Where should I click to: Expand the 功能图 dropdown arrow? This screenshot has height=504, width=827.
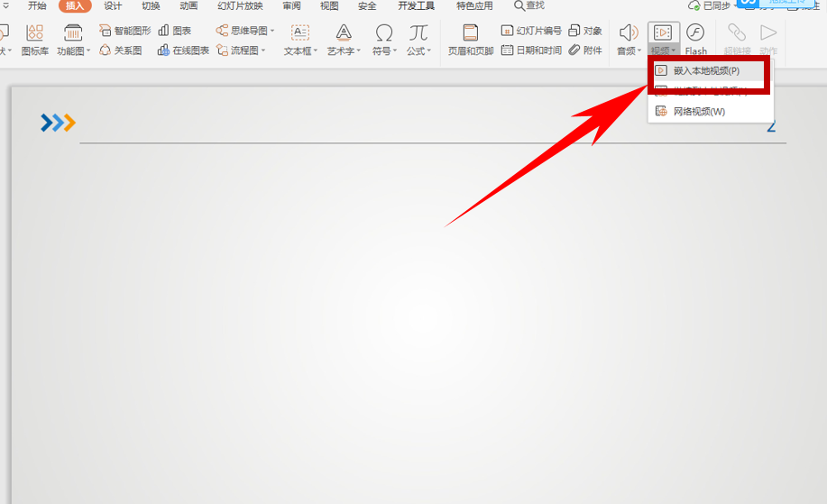click(x=88, y=50)
